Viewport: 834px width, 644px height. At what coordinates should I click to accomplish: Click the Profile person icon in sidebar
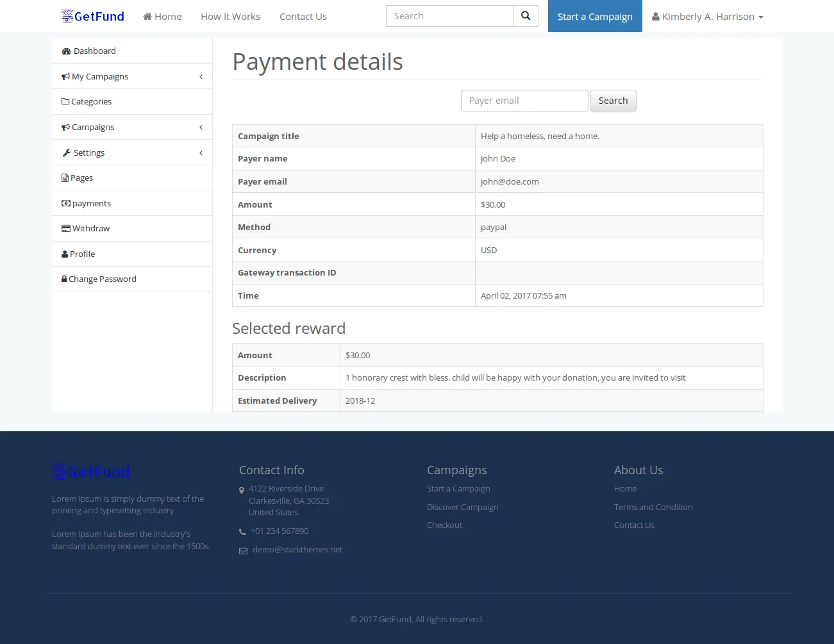(x=65, y=254)
